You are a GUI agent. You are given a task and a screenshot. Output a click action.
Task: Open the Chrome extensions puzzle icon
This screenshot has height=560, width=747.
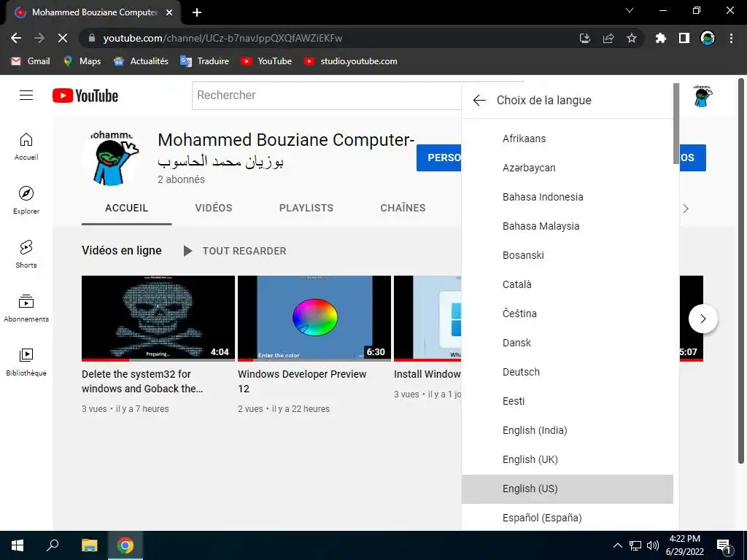[x=660, y=38]
